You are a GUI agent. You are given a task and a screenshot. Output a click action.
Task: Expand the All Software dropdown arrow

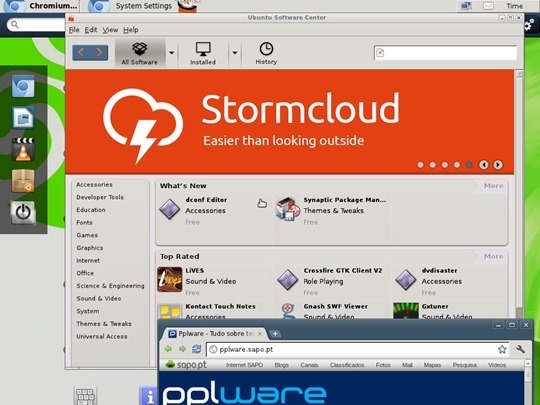(x=171, y=53)
